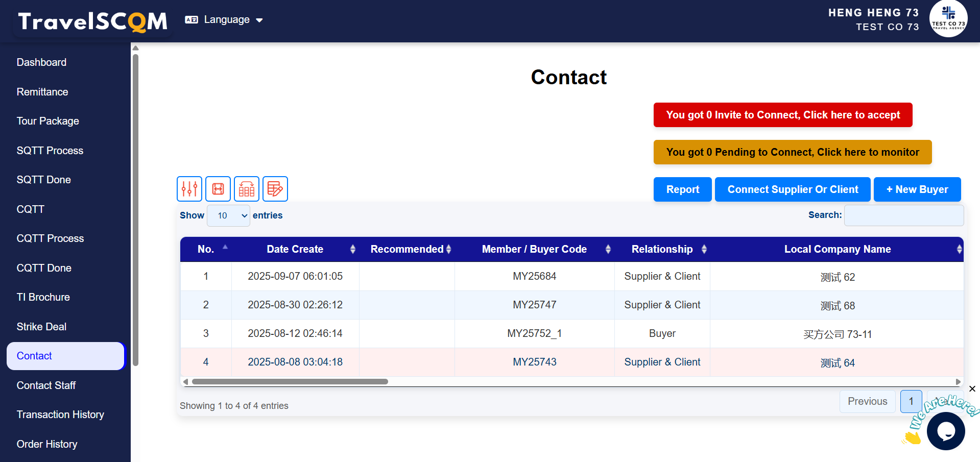Click the fit column width icon

click(218, 189)
